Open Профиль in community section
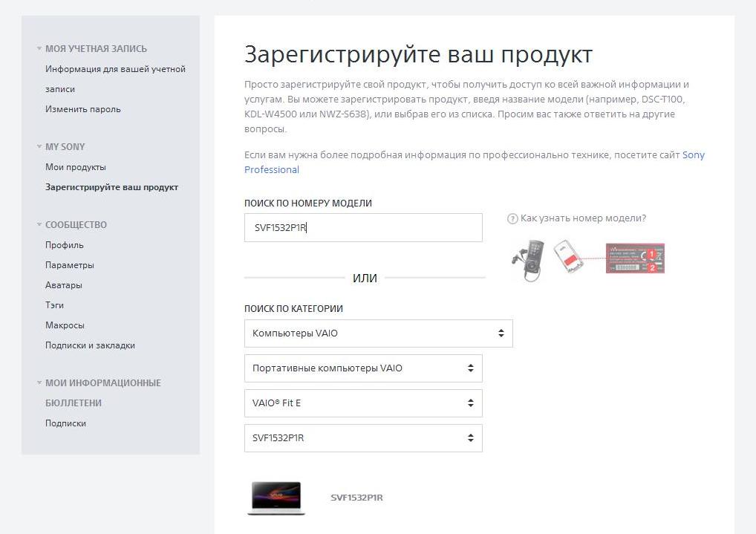Viewport: 756px width, 534px height. point(65,245)
